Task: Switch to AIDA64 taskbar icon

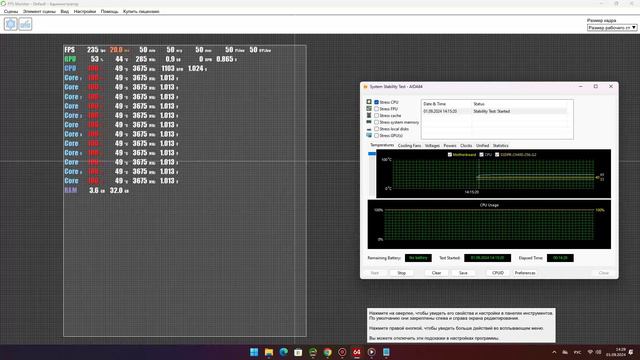Action: click(357, 352)
